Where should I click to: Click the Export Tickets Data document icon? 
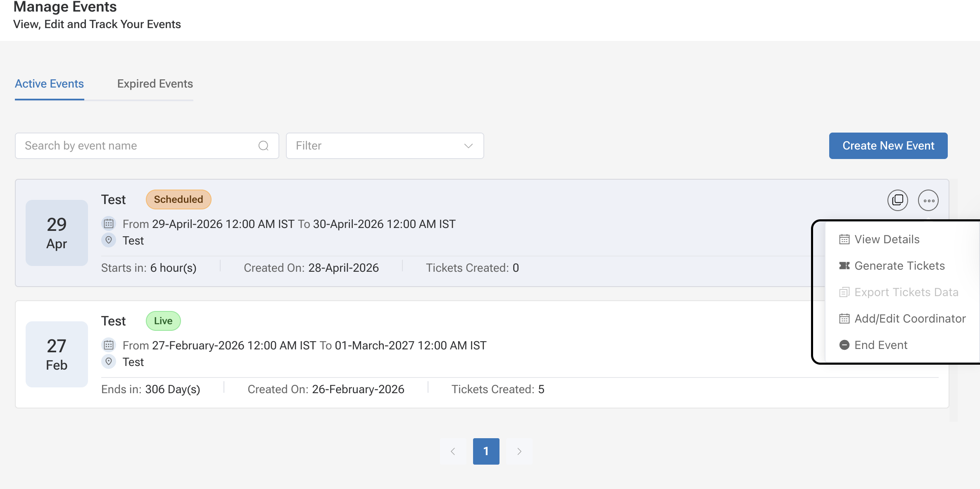tap(844, 292)
